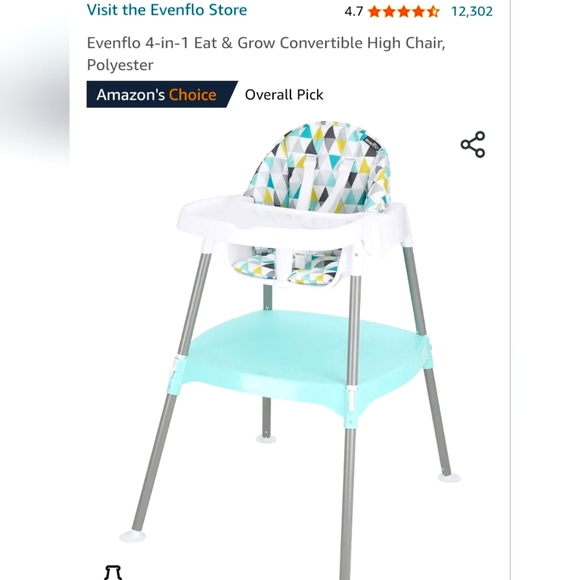Tap the teal table platform in image
Screen dimensions: 580x580
coord(301,357)
